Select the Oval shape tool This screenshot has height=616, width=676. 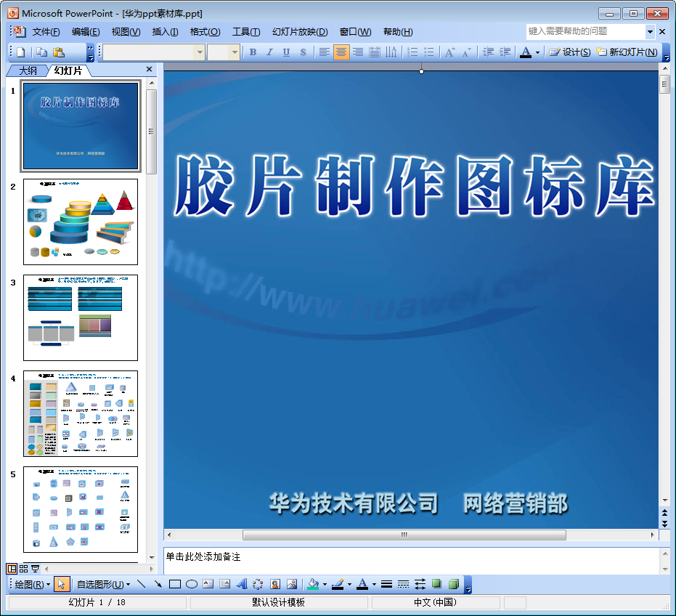192,584
